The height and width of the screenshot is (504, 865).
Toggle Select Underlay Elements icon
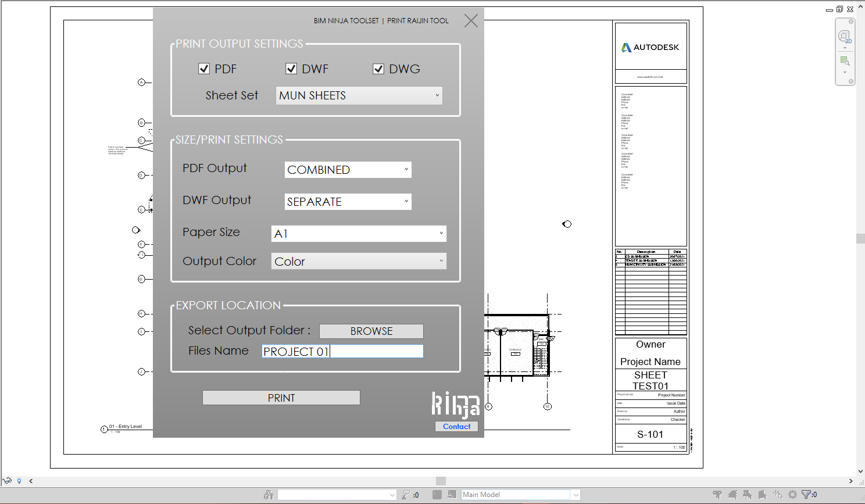(x=732, y=495)
